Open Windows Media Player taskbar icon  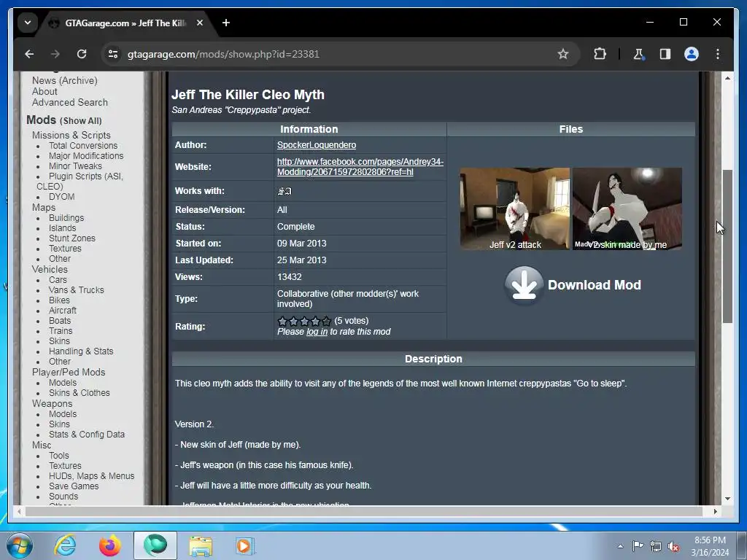pos(245,545)
